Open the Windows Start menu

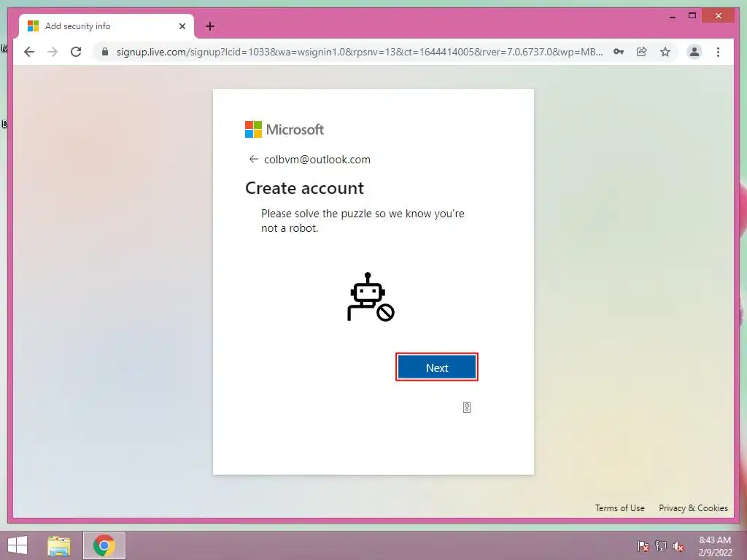(18, 545)
